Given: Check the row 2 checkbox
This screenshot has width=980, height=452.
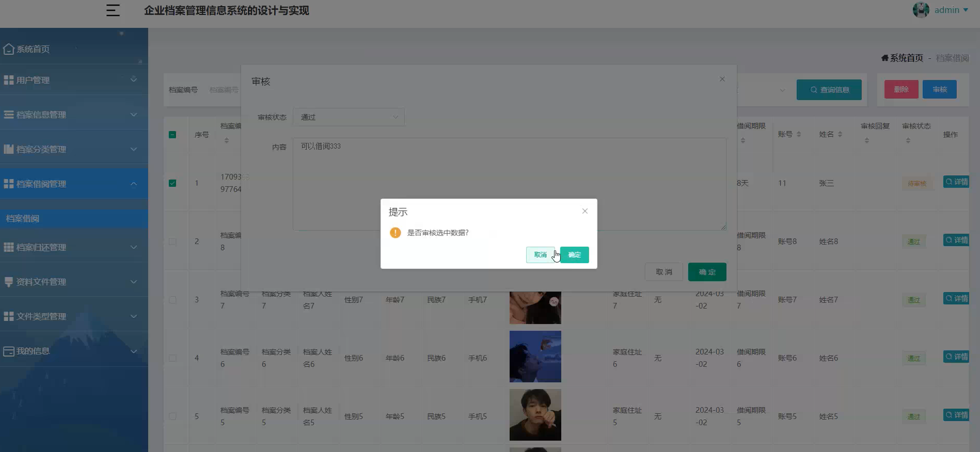Looking at the screenshot, I should [x=172, y=241].
